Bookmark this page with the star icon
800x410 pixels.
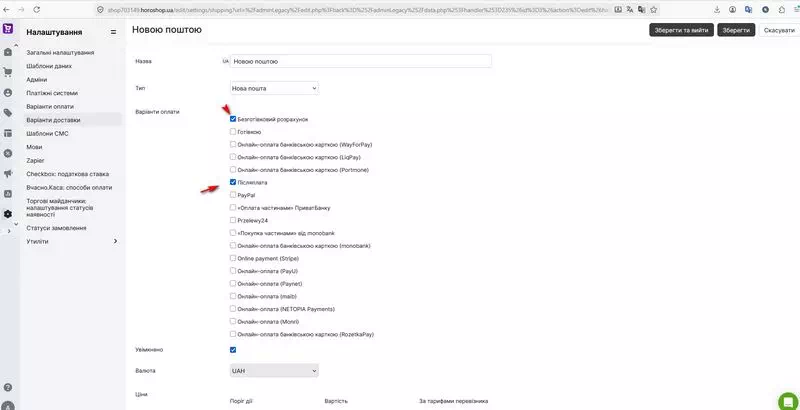(x=653, y=9)
